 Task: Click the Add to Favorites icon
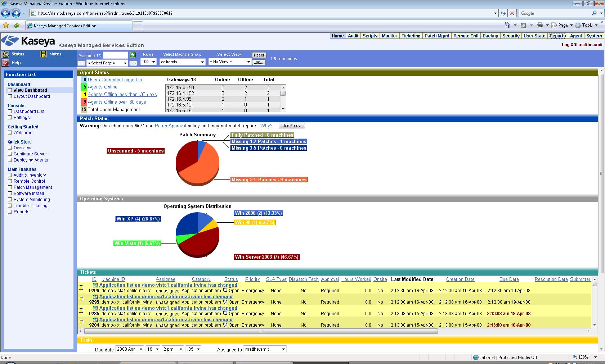pyautogui.click(x=17, y=26)
